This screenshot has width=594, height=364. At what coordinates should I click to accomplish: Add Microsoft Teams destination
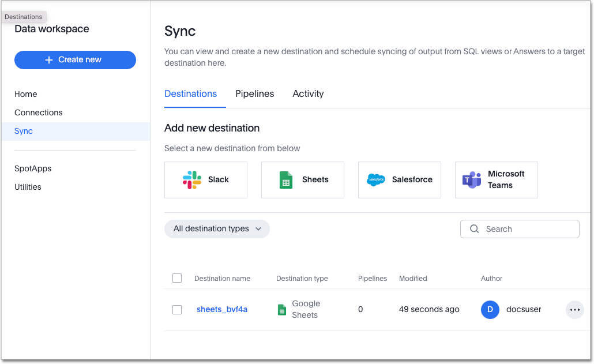[x=496, y=179]
